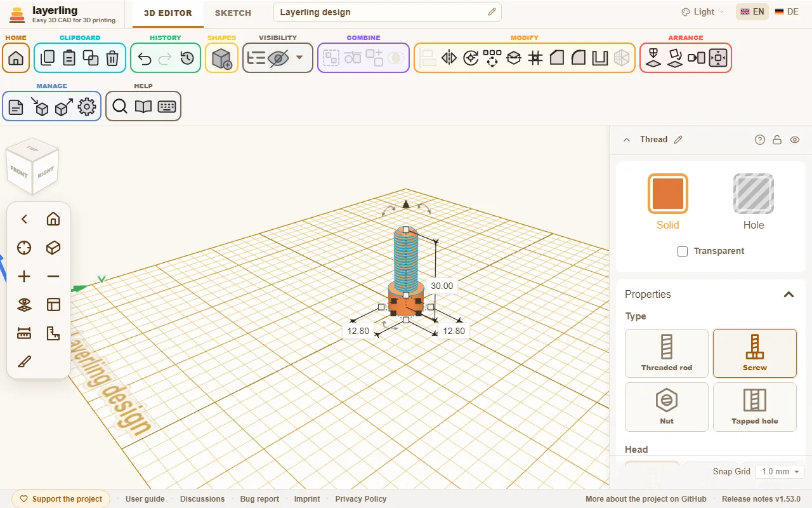Click the trash delete icon in Clipboard

tap(112, 58)
